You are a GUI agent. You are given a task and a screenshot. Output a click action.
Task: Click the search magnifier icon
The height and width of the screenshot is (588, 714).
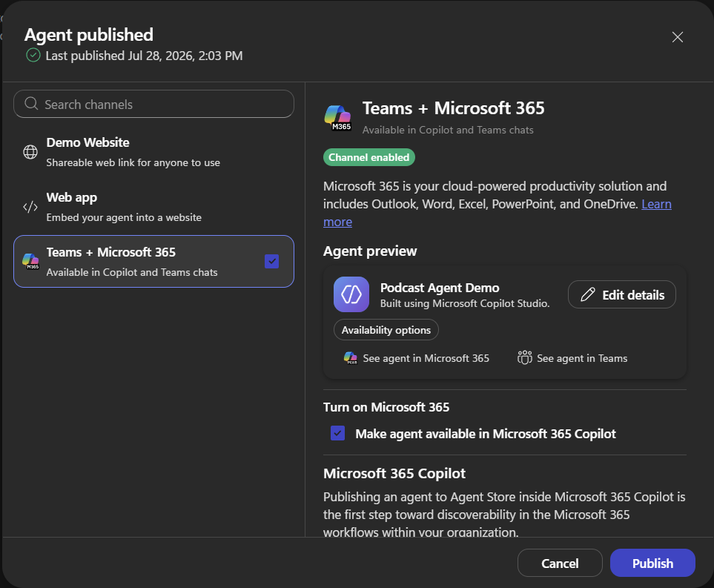31,103
